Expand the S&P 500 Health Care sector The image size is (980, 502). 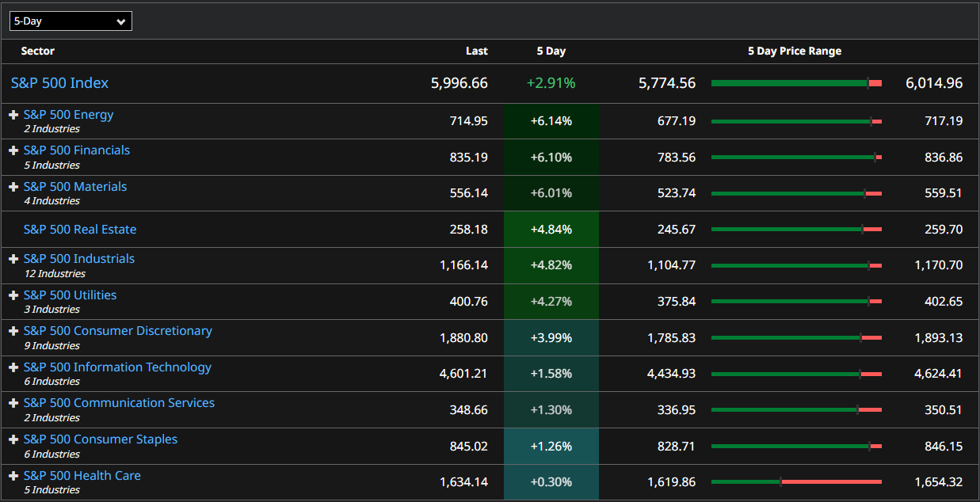(x=13, y=476)
